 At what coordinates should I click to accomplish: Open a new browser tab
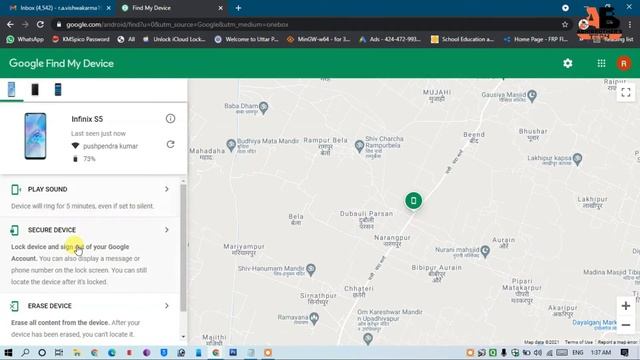pos(238,8)
